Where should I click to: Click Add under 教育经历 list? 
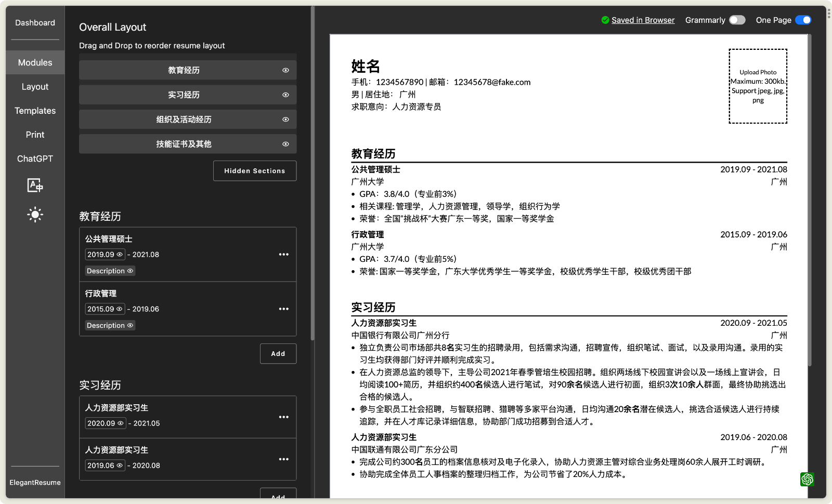click(x=278, y=353)
